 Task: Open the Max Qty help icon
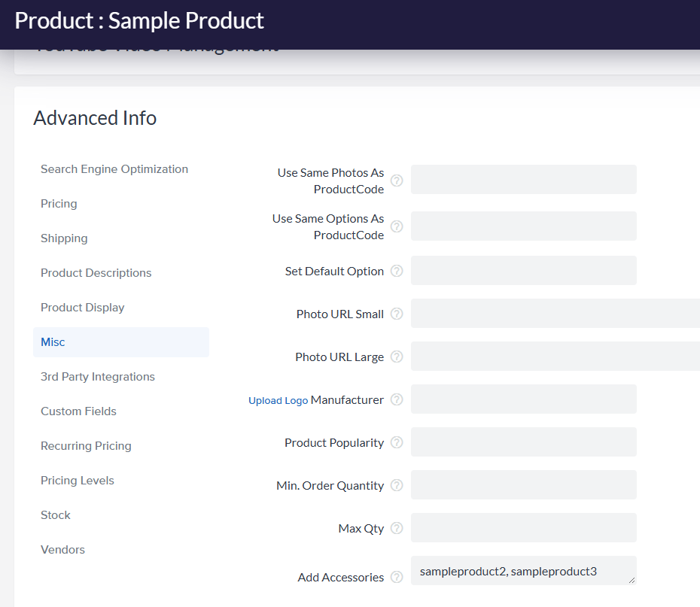click(x=396, y=528)
